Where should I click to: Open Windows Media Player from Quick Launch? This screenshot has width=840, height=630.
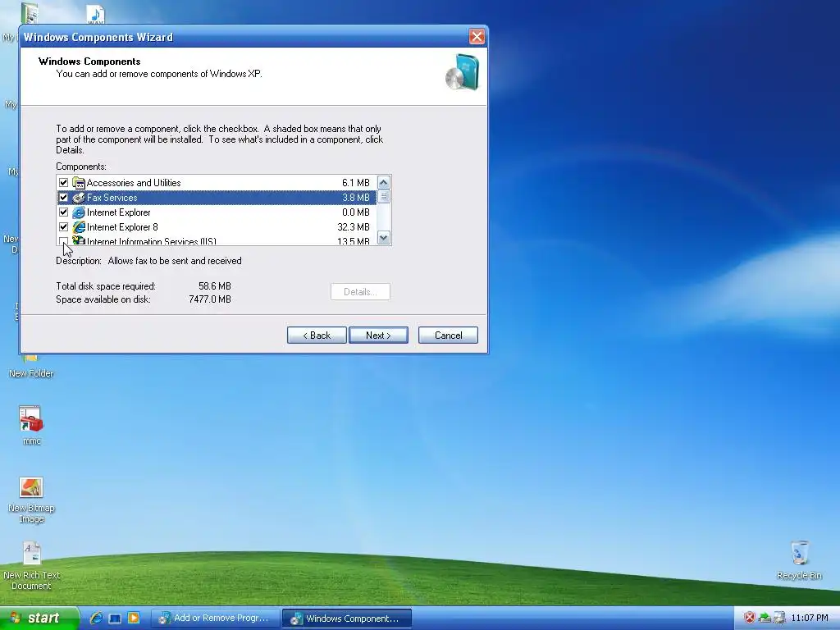[x=134, y=619]
